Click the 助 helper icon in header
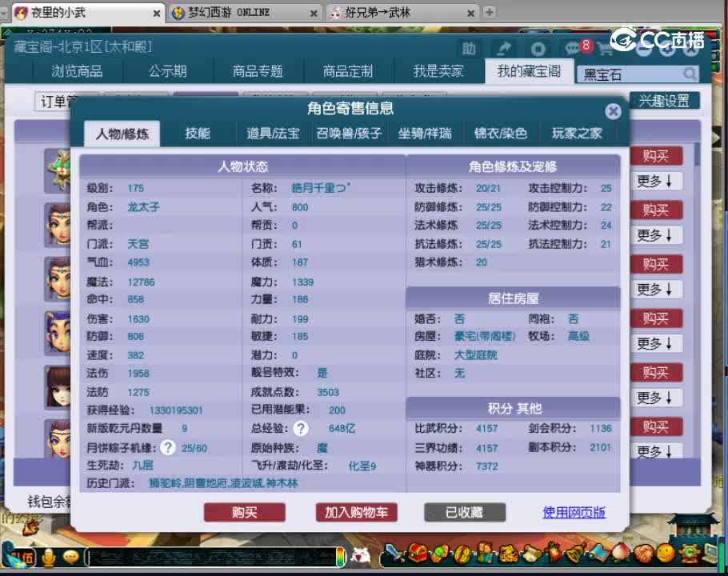Screen dimensions: 728x576 [469, 49]
